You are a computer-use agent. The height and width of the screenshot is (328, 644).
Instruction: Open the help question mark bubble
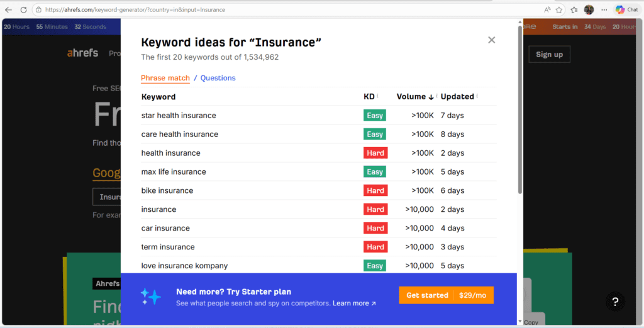click(615, 302)
